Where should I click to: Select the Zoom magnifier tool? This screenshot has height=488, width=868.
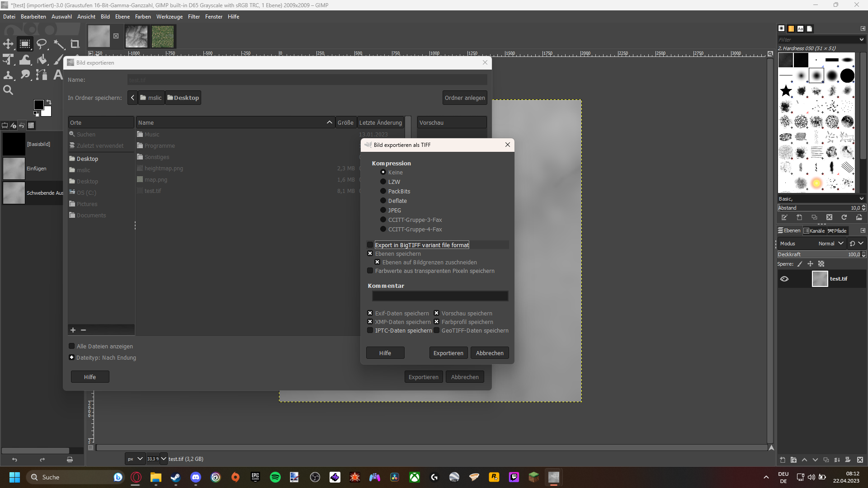click(x=8, y=90)
